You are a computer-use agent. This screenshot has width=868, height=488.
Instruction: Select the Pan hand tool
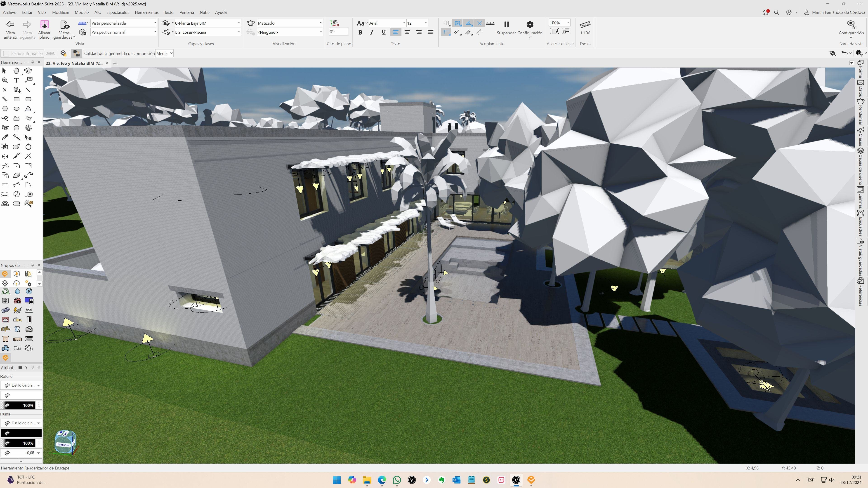[16, 71]
